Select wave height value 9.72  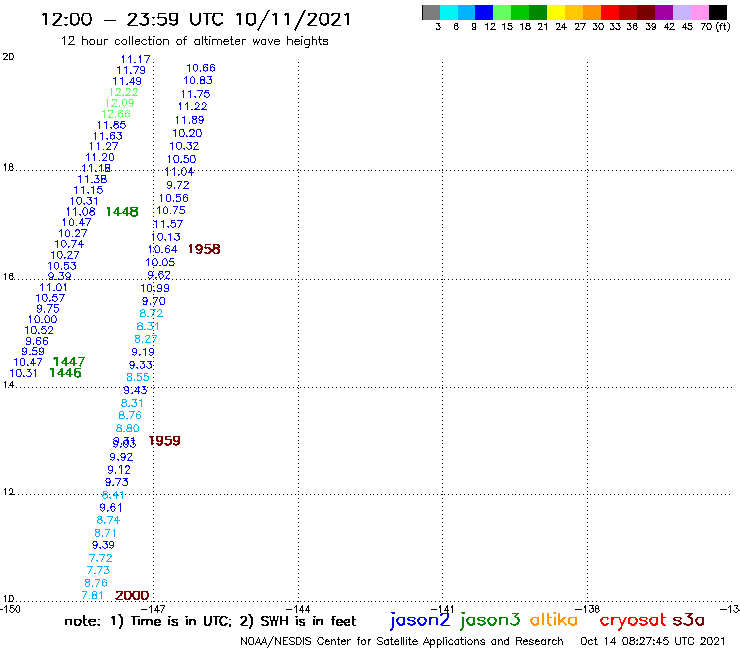point(178,185)
